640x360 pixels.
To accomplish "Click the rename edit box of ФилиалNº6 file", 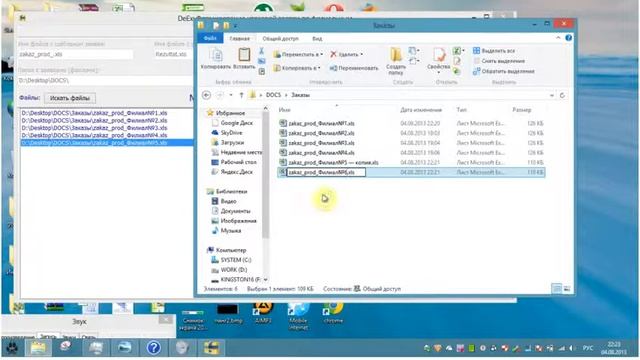I will (326, 172).
